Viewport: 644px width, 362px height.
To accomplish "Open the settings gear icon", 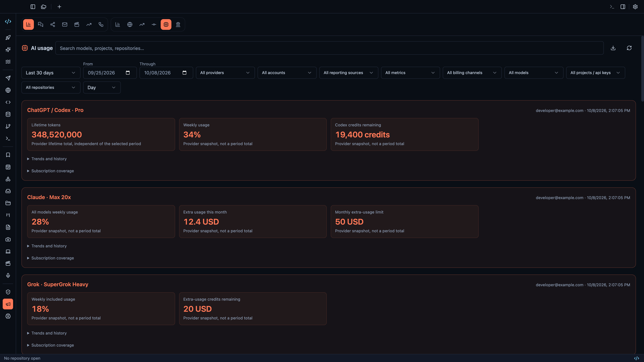I will [x=635, y=7].
